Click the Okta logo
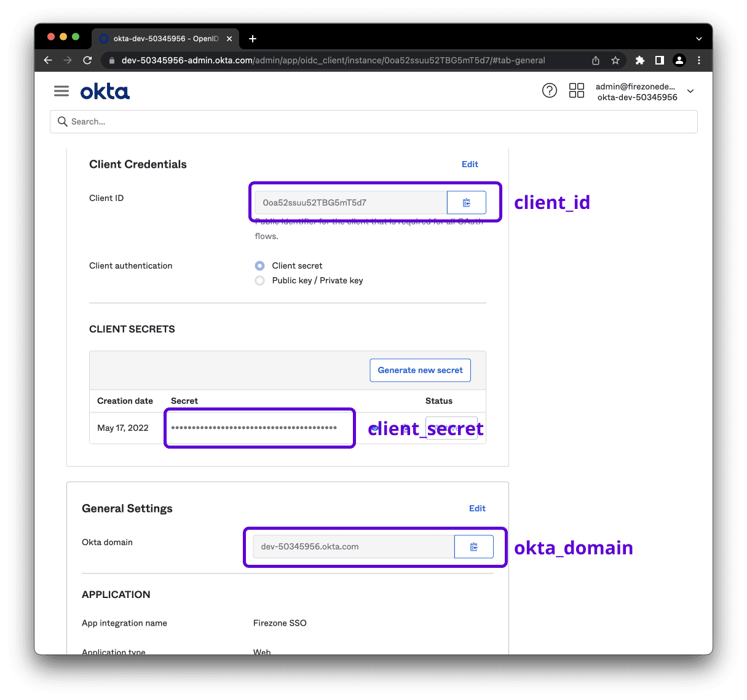This screenshot has width=747, height=700. [x=105, y=90]
